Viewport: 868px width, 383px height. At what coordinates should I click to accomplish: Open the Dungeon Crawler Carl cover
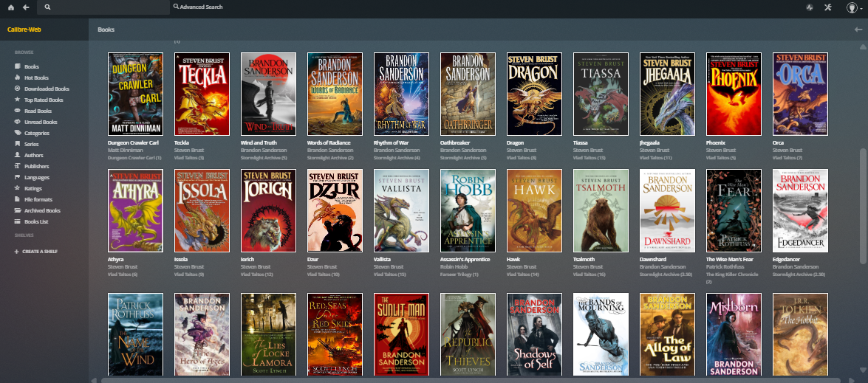tap(136, 94)
